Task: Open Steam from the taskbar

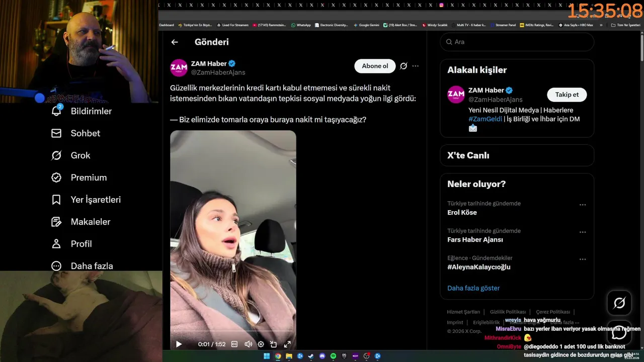Action: (311, 356)
